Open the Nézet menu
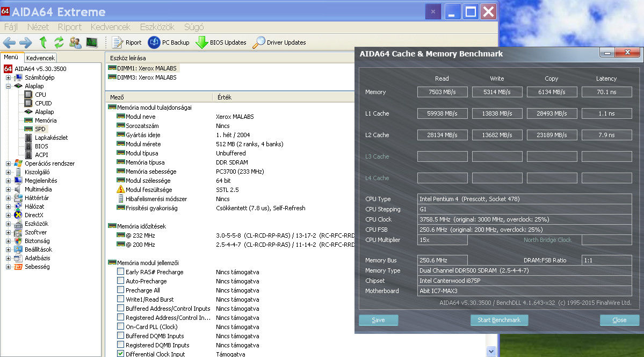The height and width of the screenshot is (357, 644). pos(38,27)
